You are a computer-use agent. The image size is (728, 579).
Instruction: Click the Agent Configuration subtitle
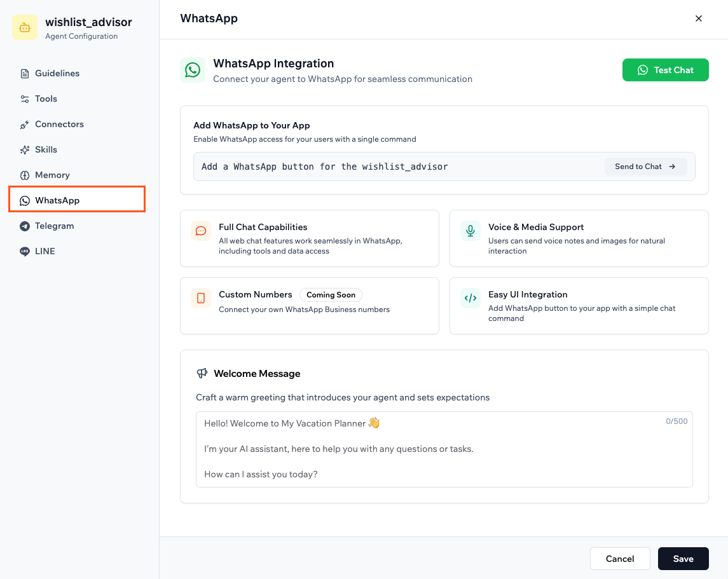[81, 36]
